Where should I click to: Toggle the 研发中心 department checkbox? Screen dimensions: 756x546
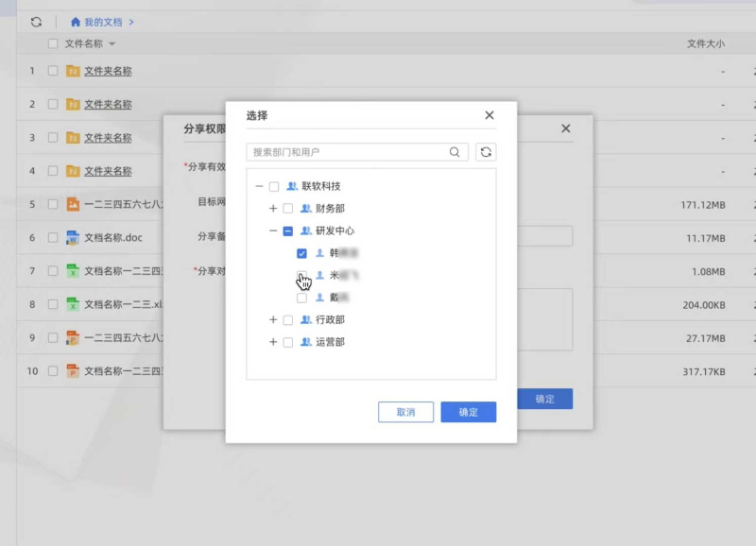tap(288, 230)
